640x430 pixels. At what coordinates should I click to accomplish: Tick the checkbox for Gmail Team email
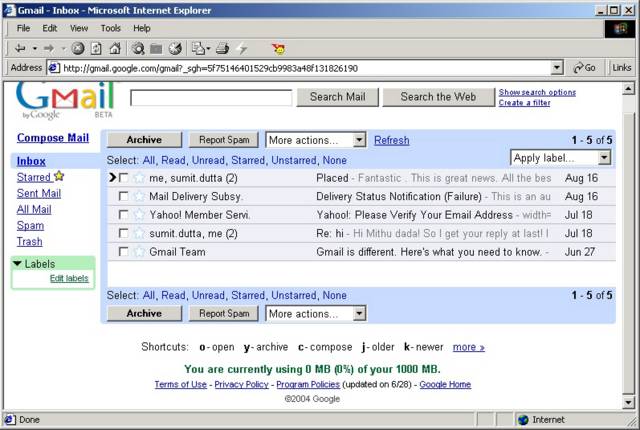tap(123, 252)
